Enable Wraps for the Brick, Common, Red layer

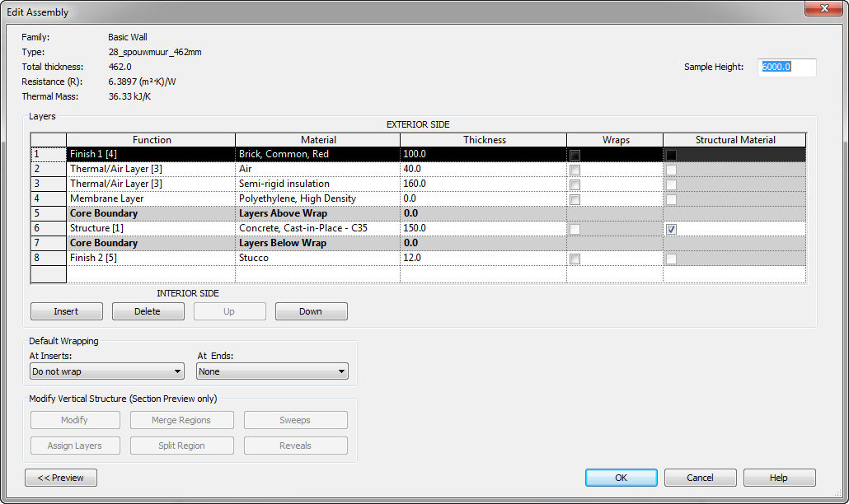pyautogui.click(x=575, y=154)
